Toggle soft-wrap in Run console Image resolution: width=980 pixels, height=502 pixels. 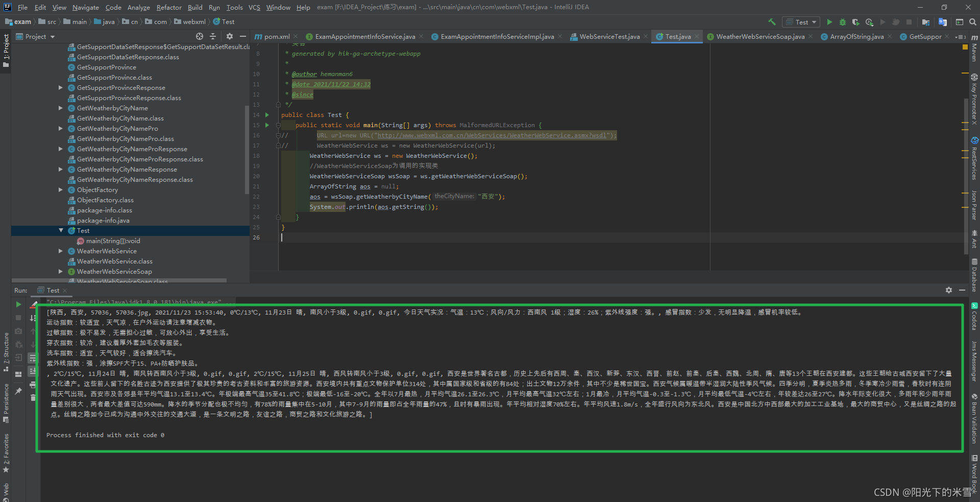pyautogui.click(x=33, y=357)
